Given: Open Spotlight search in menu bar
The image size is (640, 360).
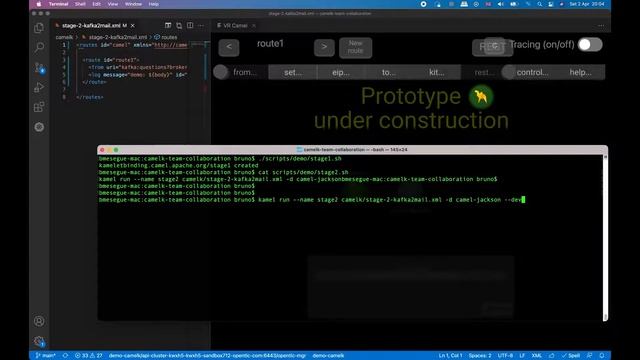Looking at the screenshot, I should point(540,4).
